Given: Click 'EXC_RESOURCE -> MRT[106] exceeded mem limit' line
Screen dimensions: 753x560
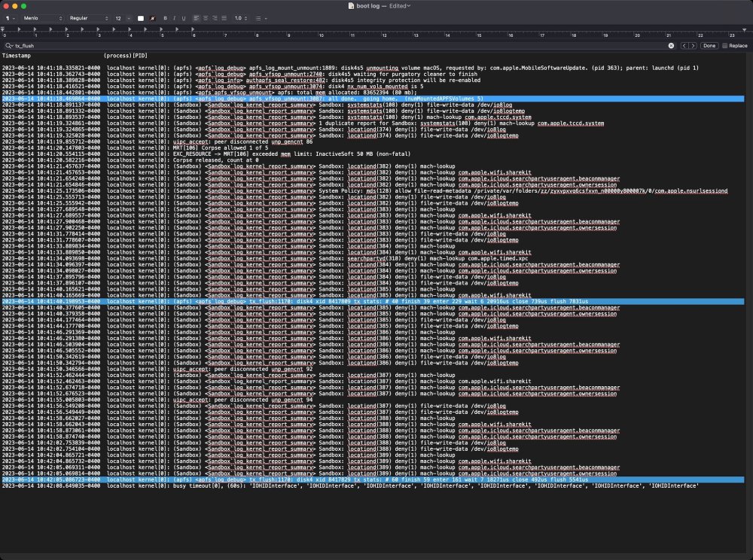Looking at the screenshot, I should click(206, 154).
